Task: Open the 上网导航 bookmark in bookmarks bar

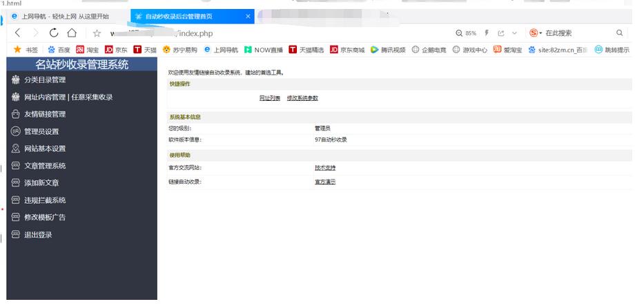Action: [221, 50]
